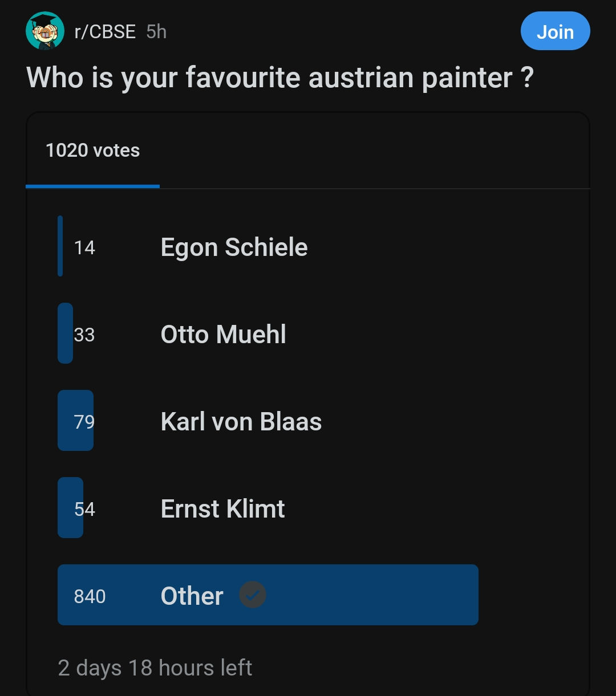The width and height of the screenshot is (616, 696).
Task: Choose the Otto Muehl poll option
Action: click(223, 335)
